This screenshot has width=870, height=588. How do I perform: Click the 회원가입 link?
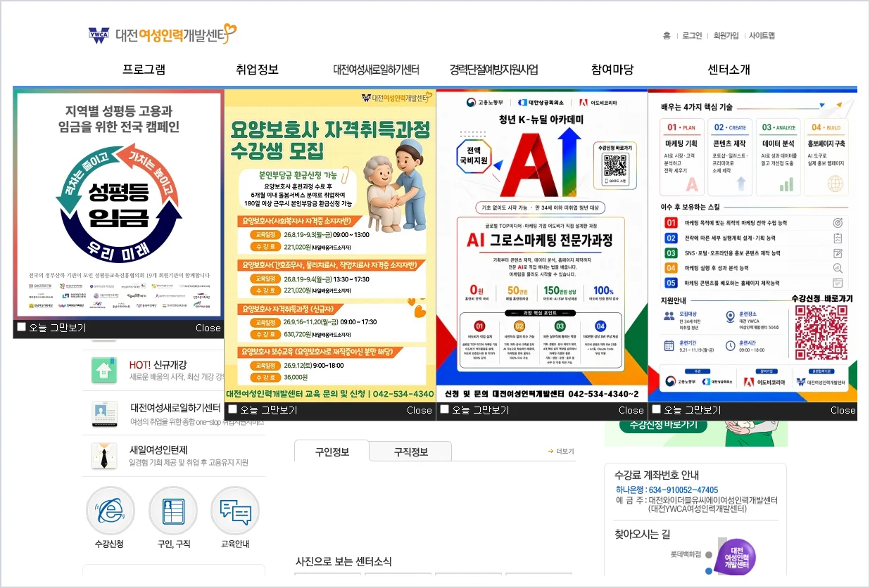726,35
